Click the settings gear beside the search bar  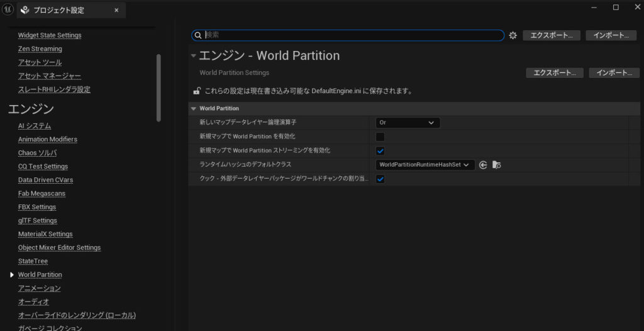point(513,35)
